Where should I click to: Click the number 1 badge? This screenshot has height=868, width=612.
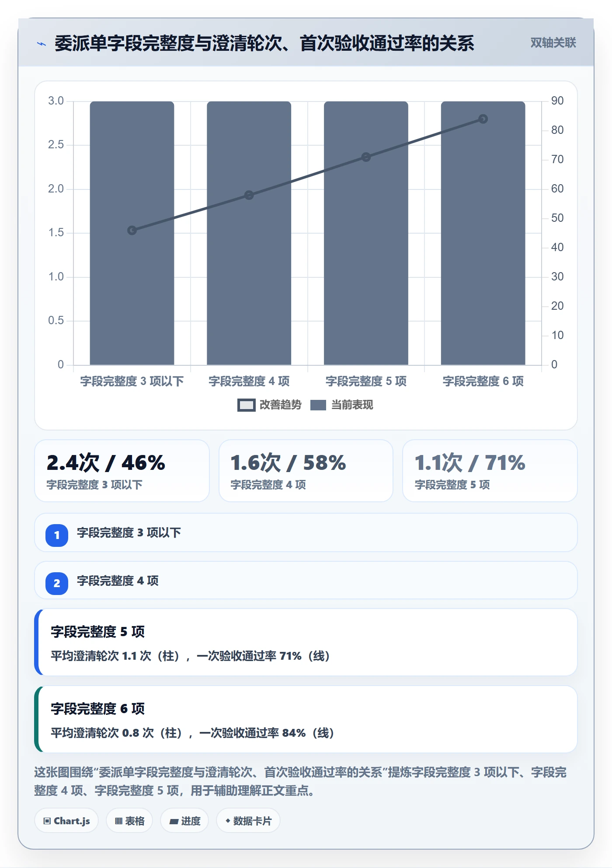[57, 535]
